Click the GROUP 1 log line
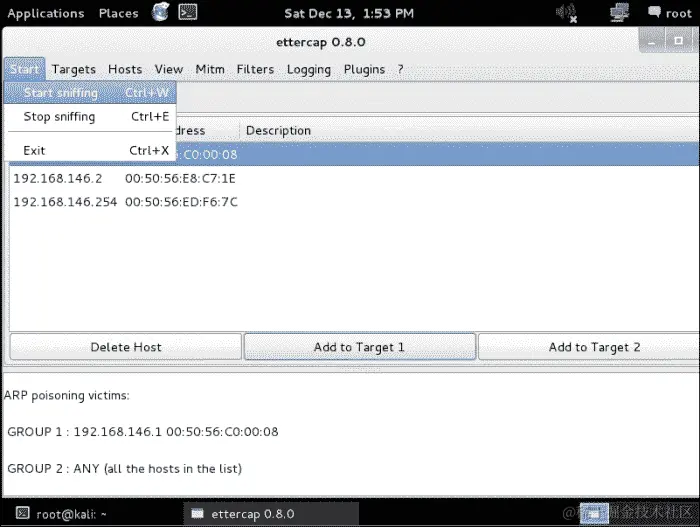The width and height of the screenshot is (700, 527). [x=143, y=432]
